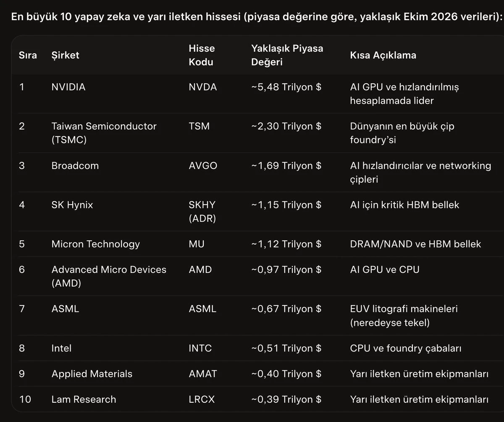Click the NVDA ticker code
Viewport: 504px width, 422px height.
pos(203,87)
